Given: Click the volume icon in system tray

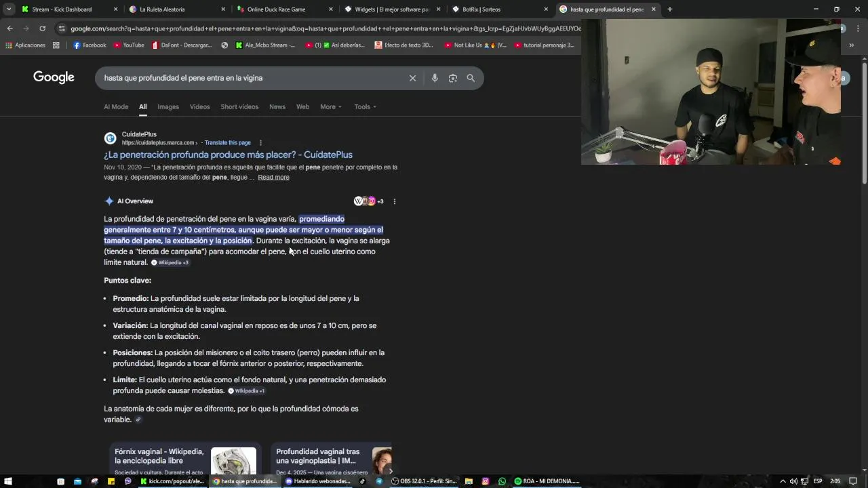Looking at the screenshot, I should pos(793,481).
